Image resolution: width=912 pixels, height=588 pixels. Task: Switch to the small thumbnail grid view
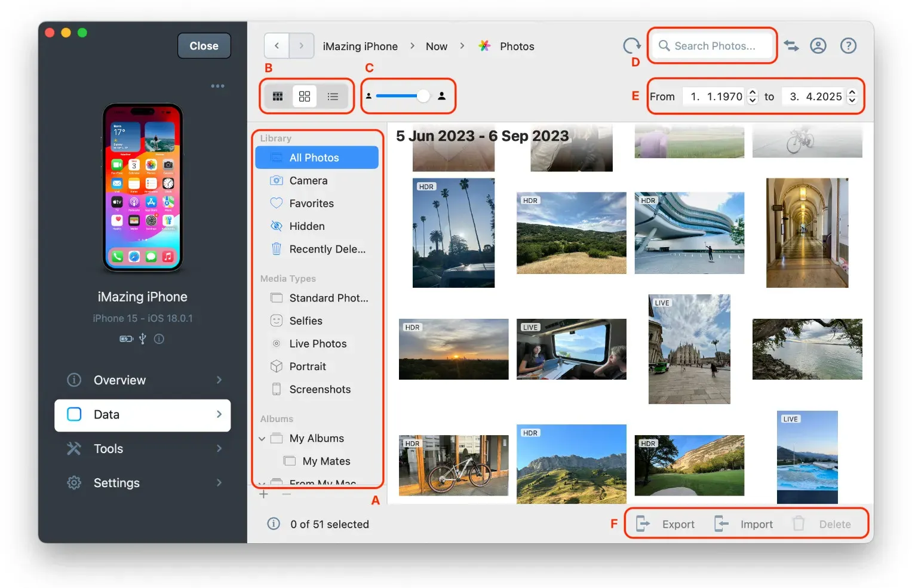click(277, 96)
